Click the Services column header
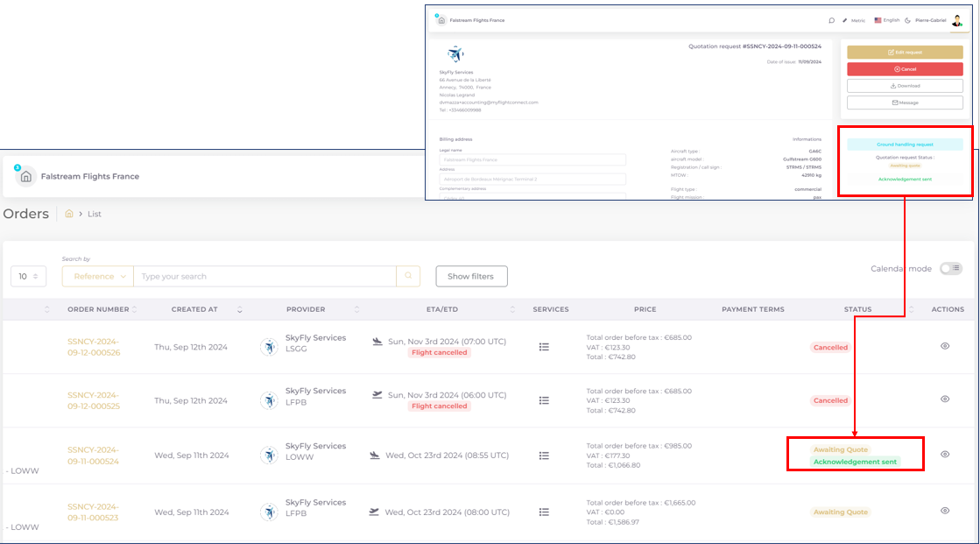 [x=551, y=309]
